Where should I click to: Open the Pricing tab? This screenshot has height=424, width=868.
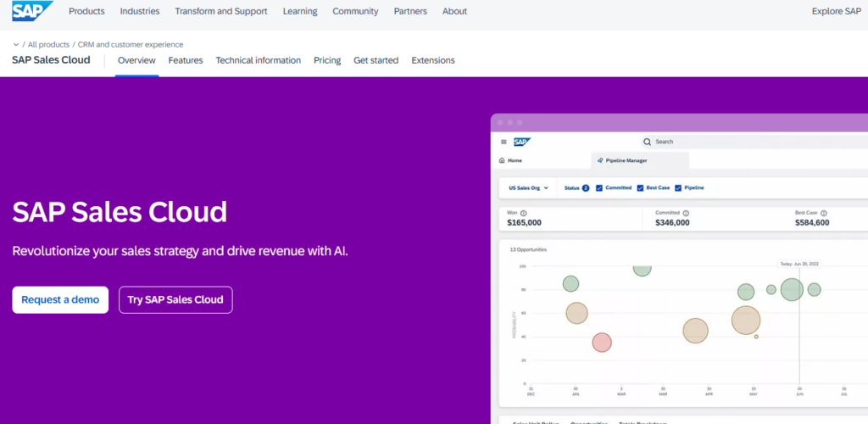point(327,60)
